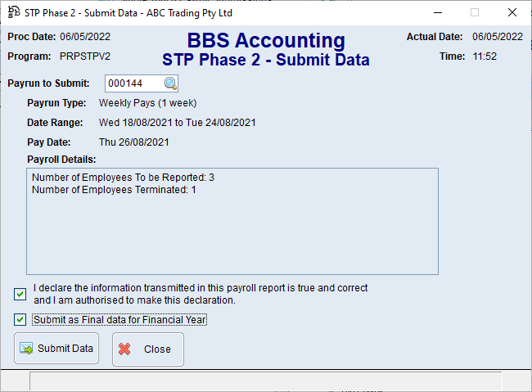Click the Date Range value text

coord(178,123)
